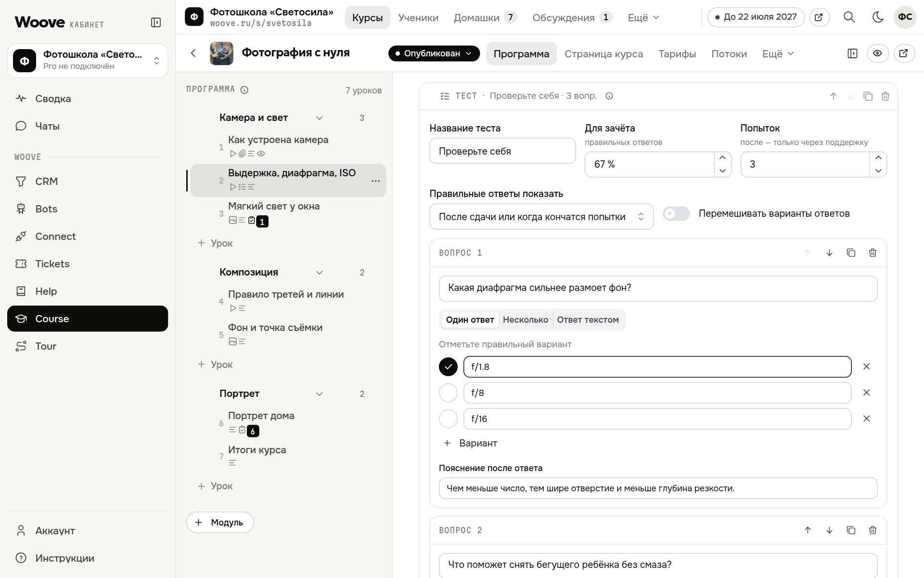Move the test block up
Viewport: 924px width, 578px height.
pos(833,96)
